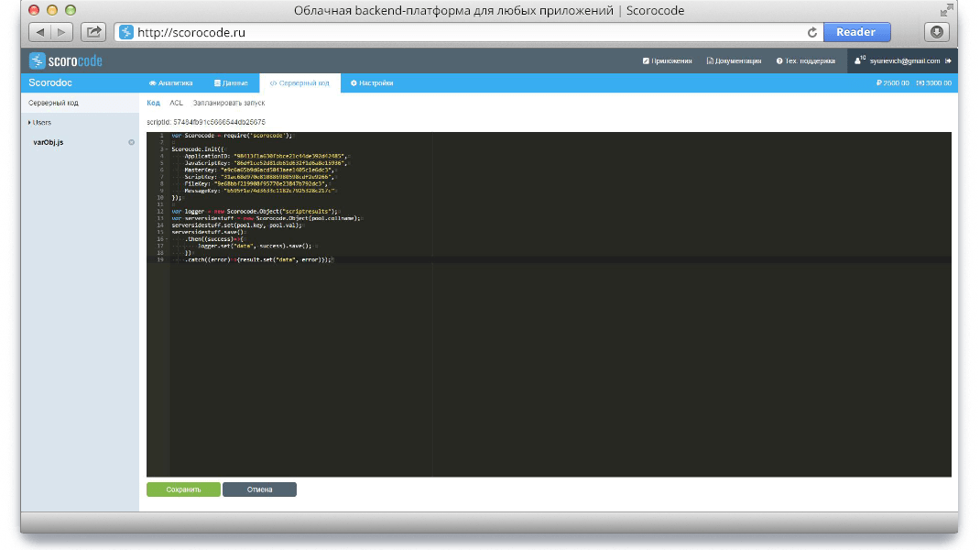Screen dimensions: 980x550
Task: Go forward with the browser forward arrow
Action: coord(61,32)
